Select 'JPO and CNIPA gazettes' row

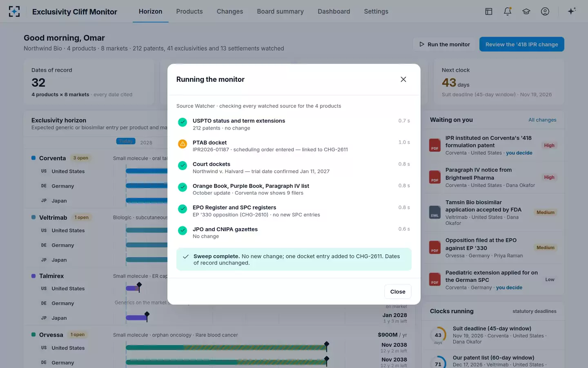click(x=294, y=233)
